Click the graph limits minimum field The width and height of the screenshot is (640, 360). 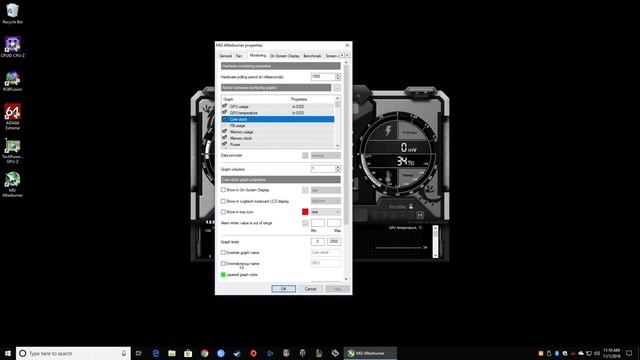pyautogui.click(x=318, y=242)
